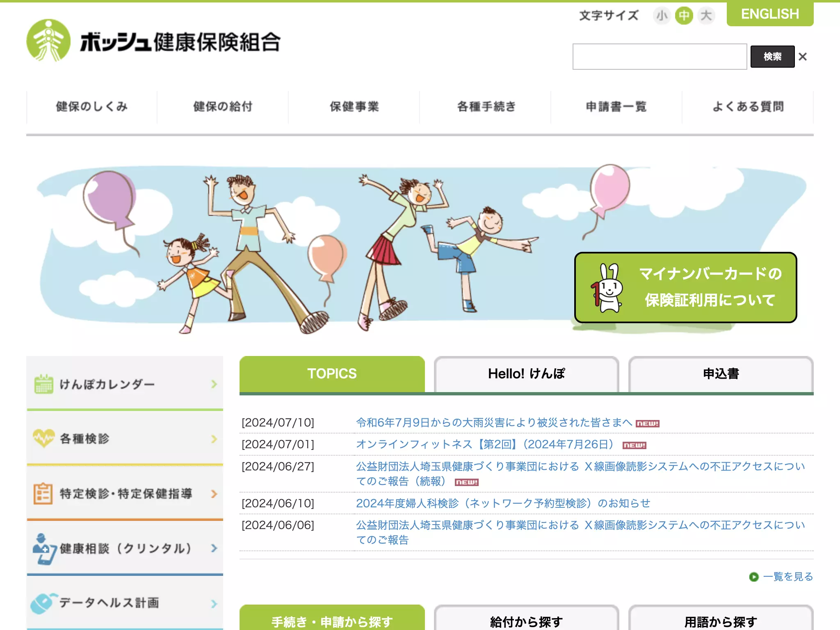Click the heart pulse icon for 各種検診
The image size is (840, 630).
[x=43, y=438]
